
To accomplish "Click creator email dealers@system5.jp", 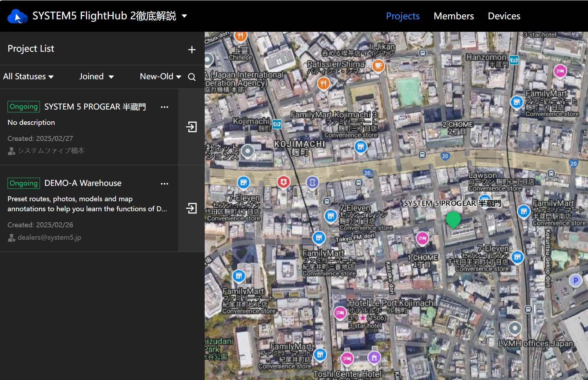I will coord(50,237).
